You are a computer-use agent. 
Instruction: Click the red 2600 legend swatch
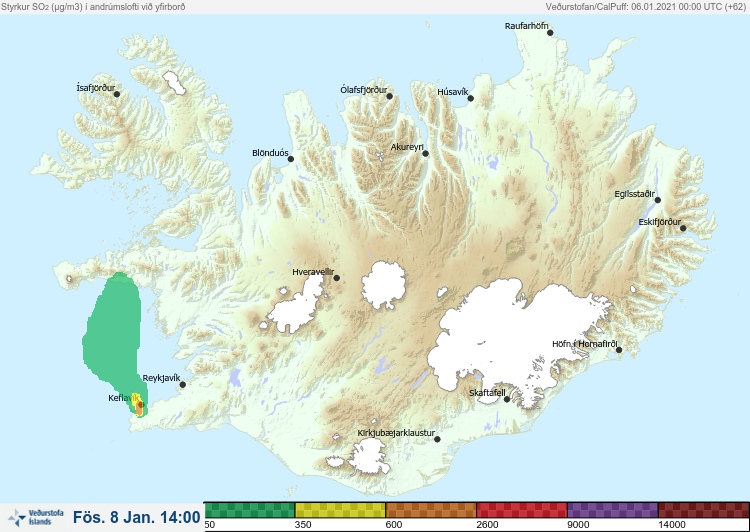pyautogui.click(x=522, y=510)
